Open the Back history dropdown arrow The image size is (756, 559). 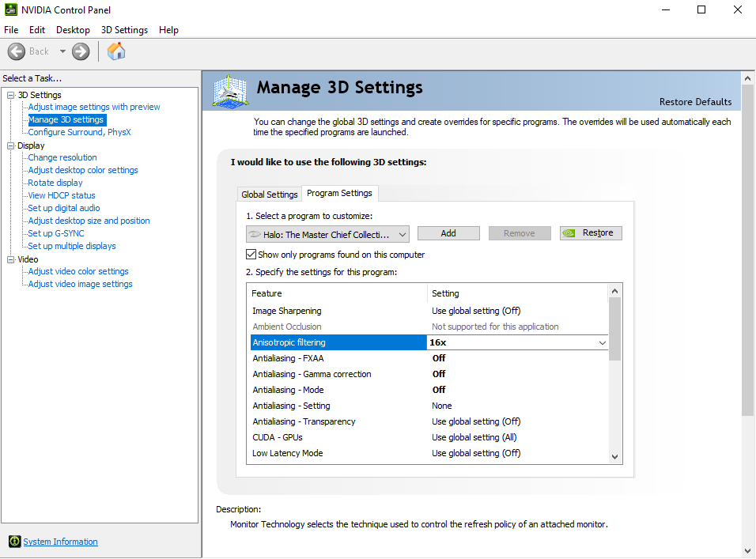click(x=62, y=51)
